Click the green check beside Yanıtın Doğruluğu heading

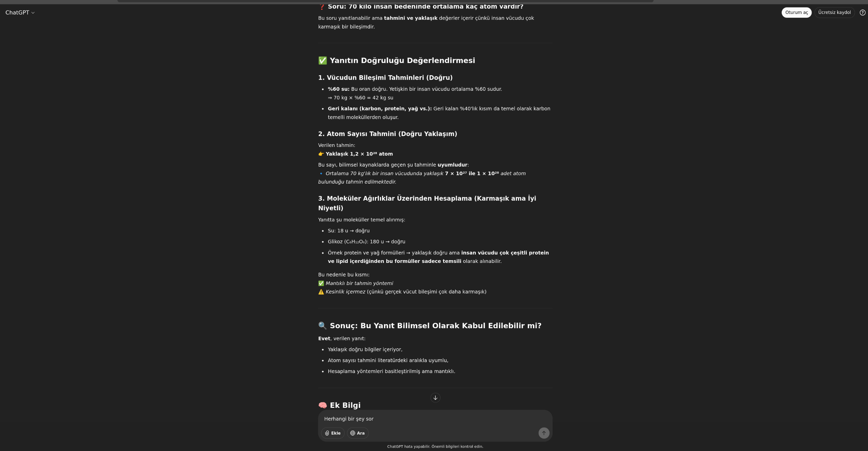click(322, 61)
